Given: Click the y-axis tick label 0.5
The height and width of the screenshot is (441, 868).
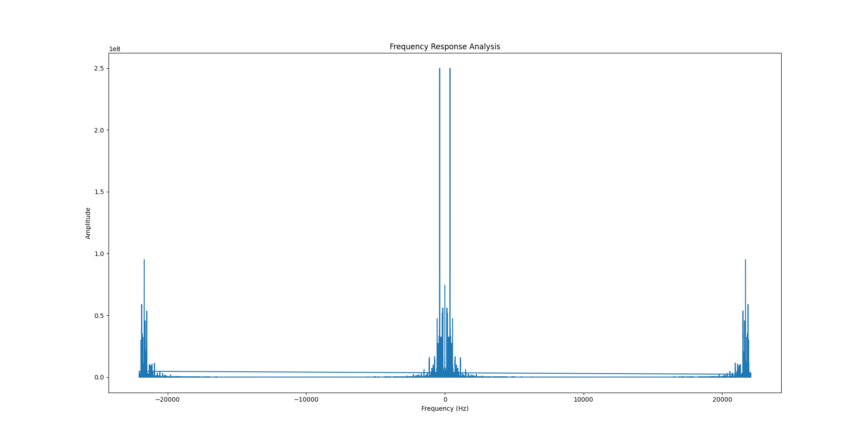Looking at the screenshot, I should pyautogui.click(x=99, y=315).
